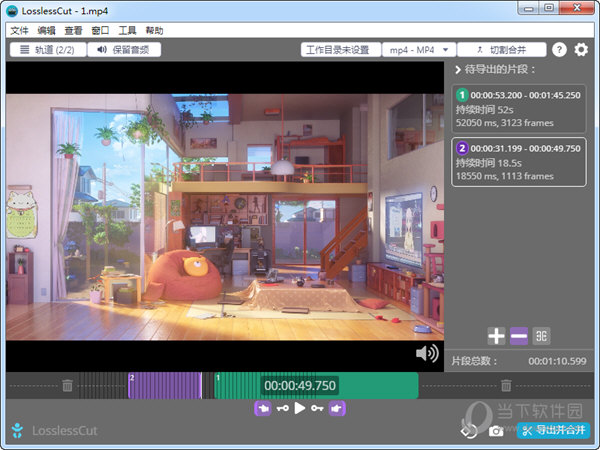Set cut end with the right hand icon
The height and width of the screenshot is (450, 600).
[x=337, y=409]
